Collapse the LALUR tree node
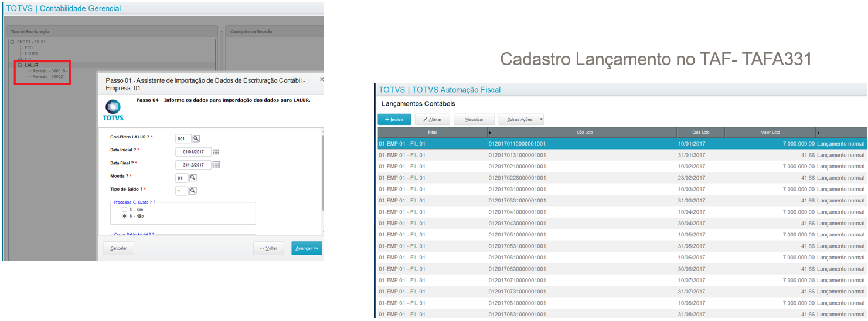Viewport: 868px width, 321px height. click(20, 65)
